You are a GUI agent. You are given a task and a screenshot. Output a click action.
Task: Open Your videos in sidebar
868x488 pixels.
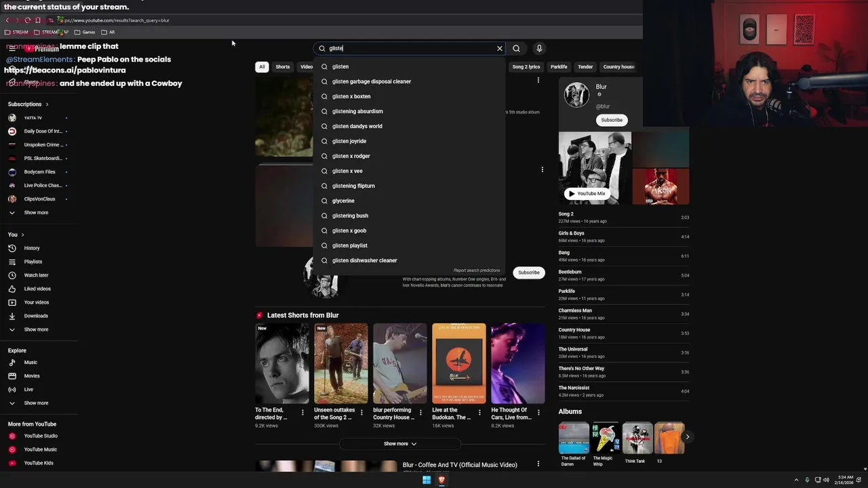36,302
